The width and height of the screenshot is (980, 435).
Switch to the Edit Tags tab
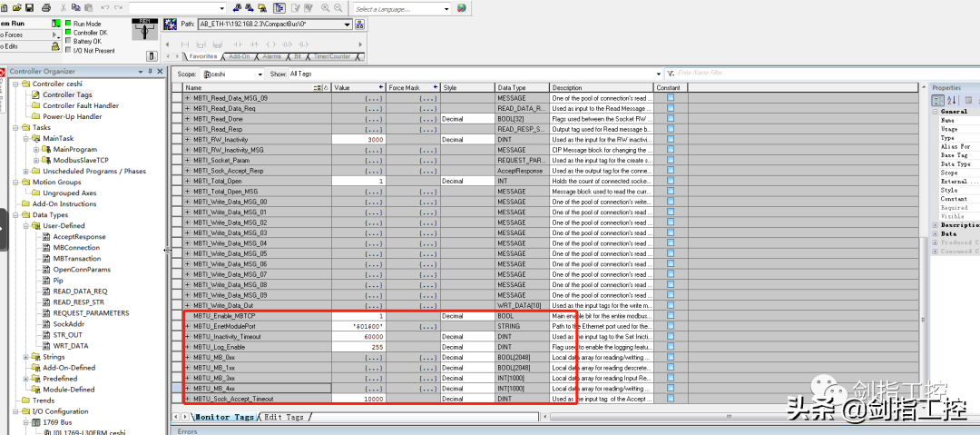coord(284,416)
